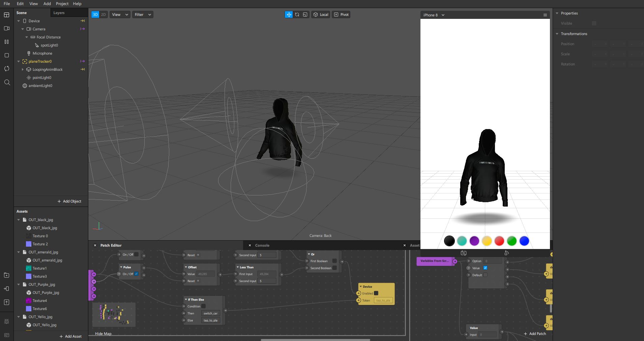Screen dimensions: 644x341
Task: Open the Add menu
Action: (x=47, y=4)
